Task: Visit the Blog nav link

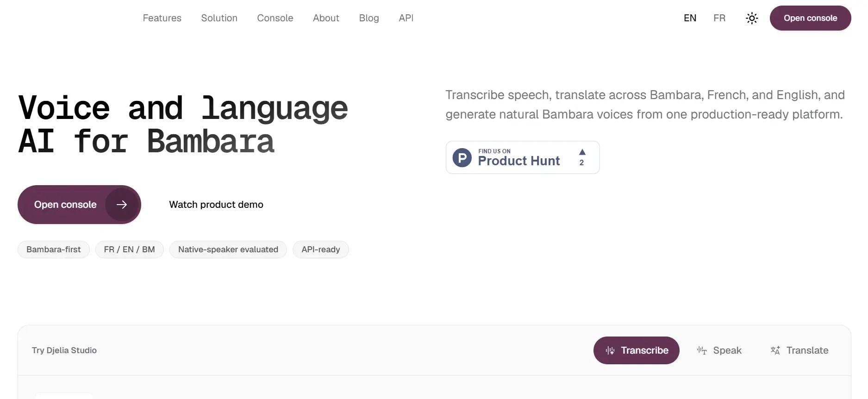Action: tap(369, 18)
